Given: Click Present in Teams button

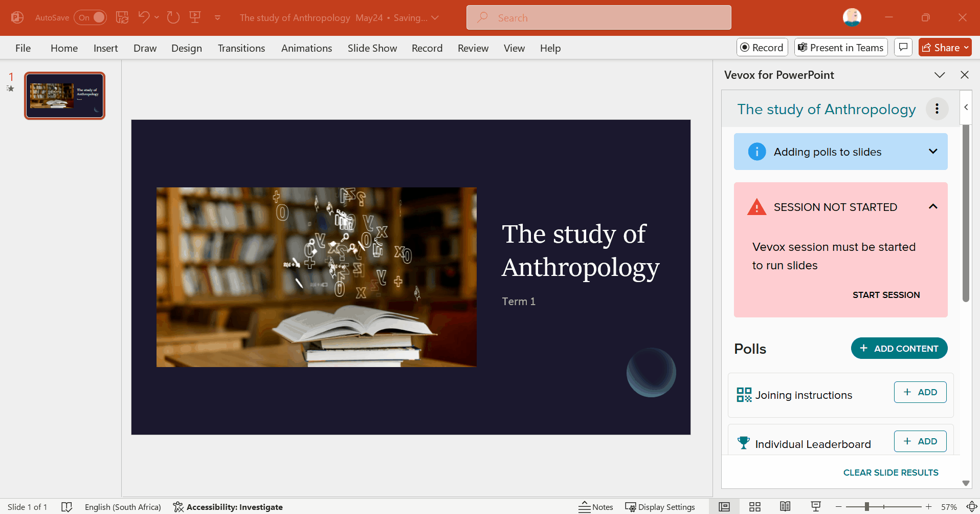Looking at the screenshot, I should coord(841,47).
